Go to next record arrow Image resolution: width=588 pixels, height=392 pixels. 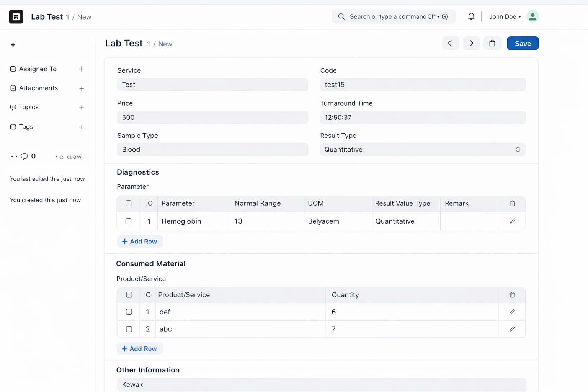471,43
